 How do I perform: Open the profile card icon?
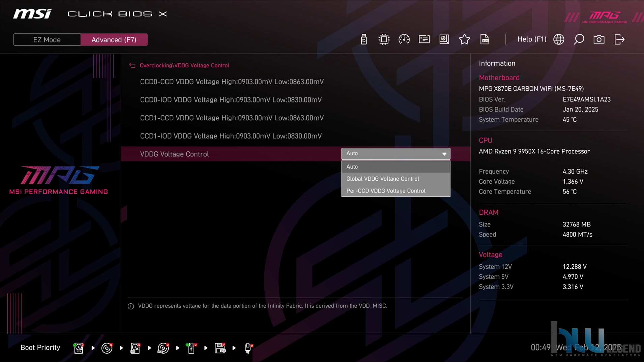coord(424,39)
